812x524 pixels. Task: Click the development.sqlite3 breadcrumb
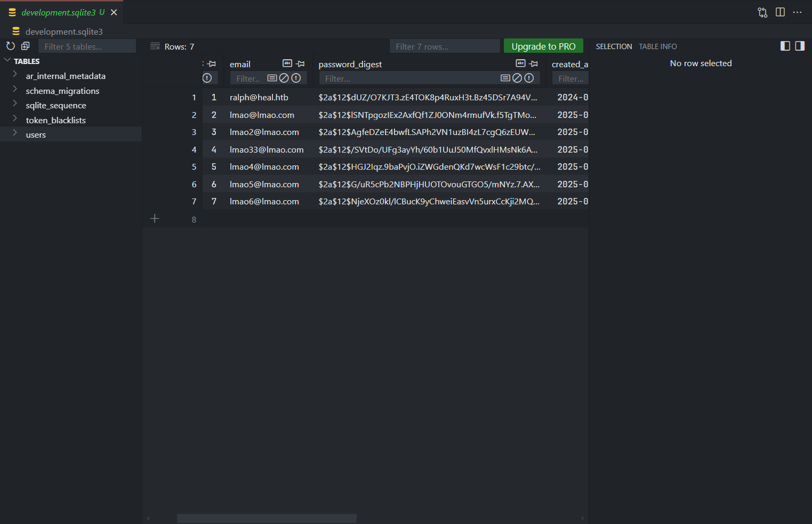pyautogui.click(x=64, y=31)
